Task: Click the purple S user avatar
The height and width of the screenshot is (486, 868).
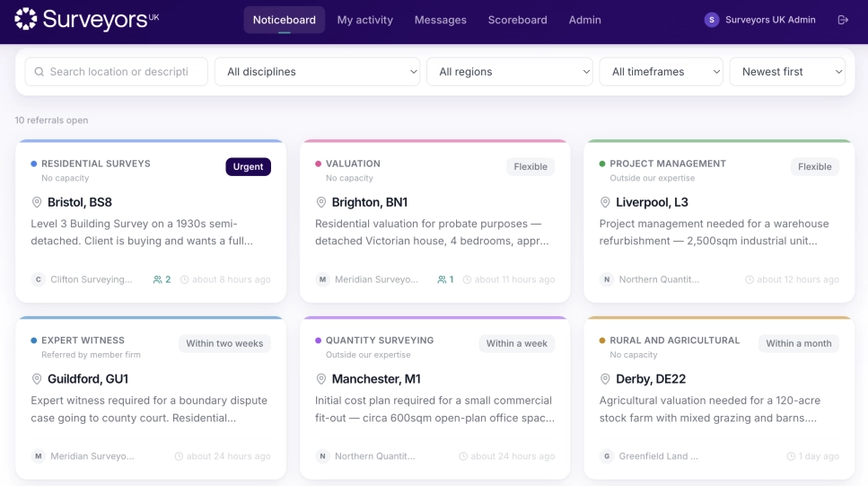Action: point(711,20)
